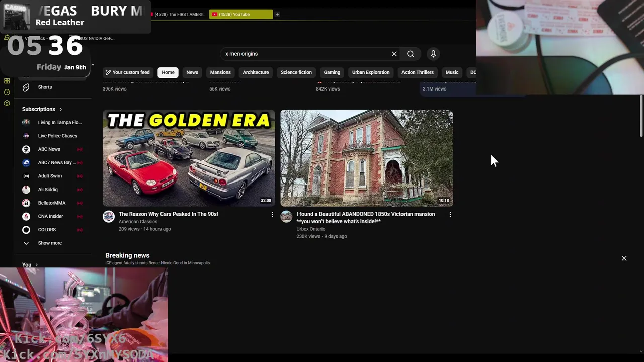This screenshot has width=644, height=362.
Task: Open Ali Siddiq subscription name
Action: click(x=48, y=190)
